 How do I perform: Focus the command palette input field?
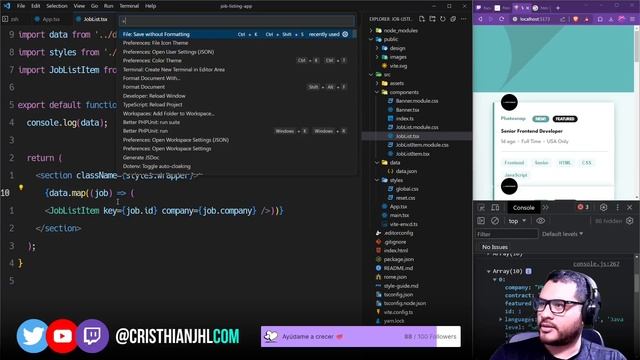(237, 21)
